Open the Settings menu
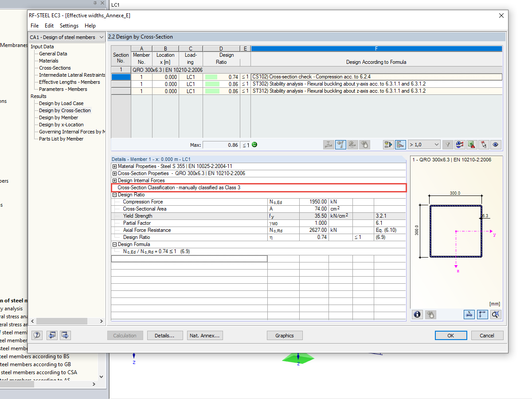Viewport: 532px width, 399px height. [x=69, y=26]
